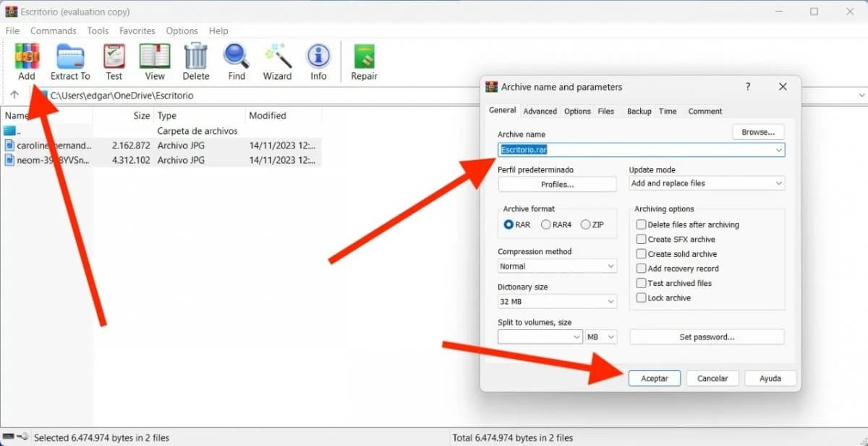Expand the Compression method dropdown
The image size is (868, 446).
[x=557, y=266]
